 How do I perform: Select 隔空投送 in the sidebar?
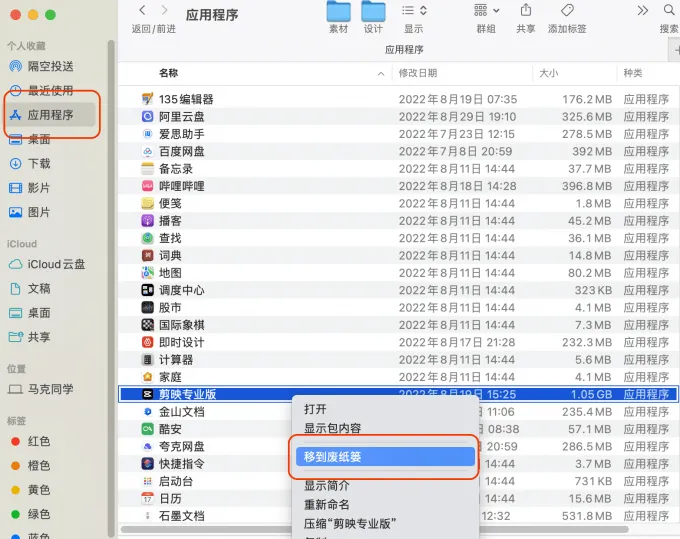click(51, 66)
